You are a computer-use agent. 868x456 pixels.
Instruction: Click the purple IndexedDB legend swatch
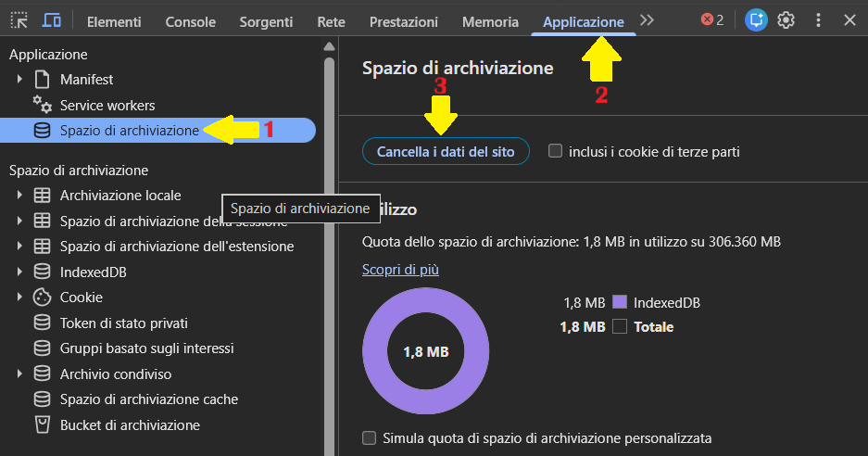tap(620, 302)
